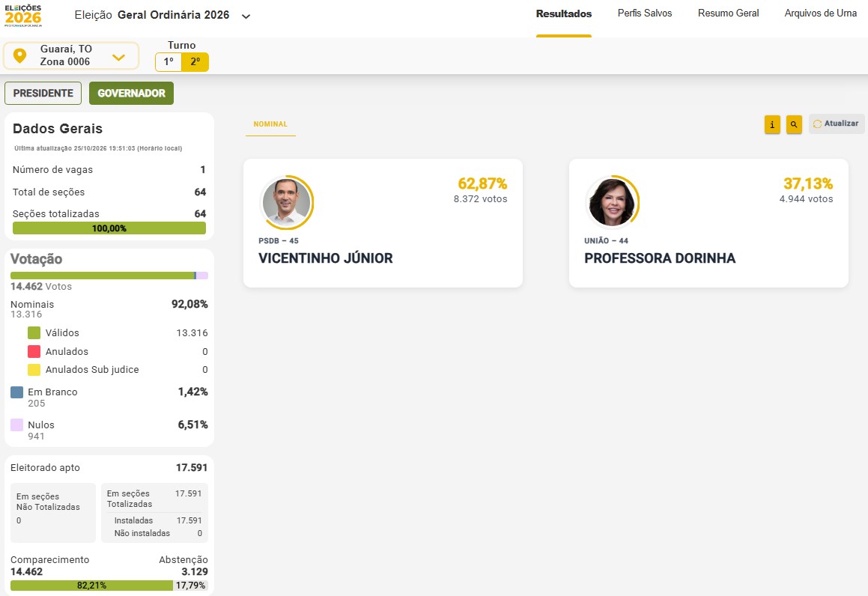
Task: Click the yellow Anulados Sub judice swatch
Action: pos(34,370)
